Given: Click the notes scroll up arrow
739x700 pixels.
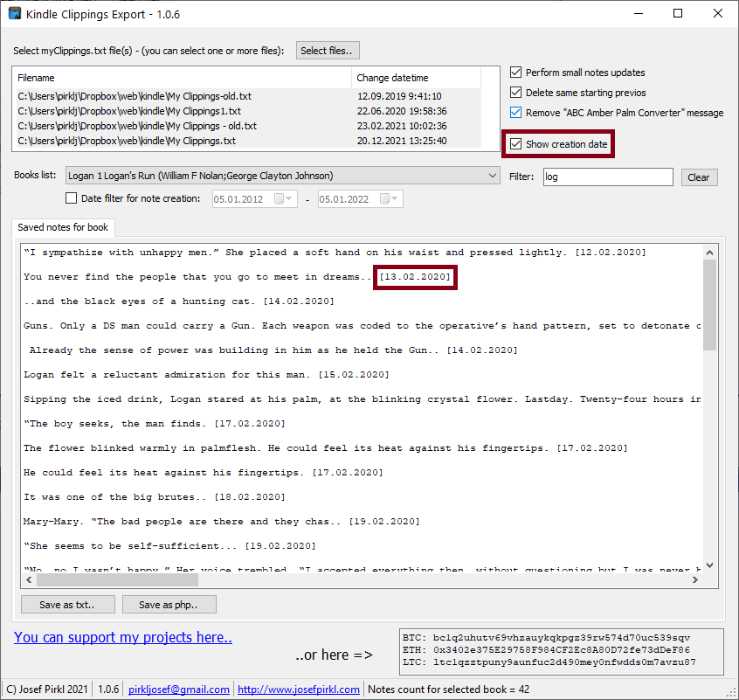Looking at the screenshot, I should pyautogui.click(x=709, y=253).
